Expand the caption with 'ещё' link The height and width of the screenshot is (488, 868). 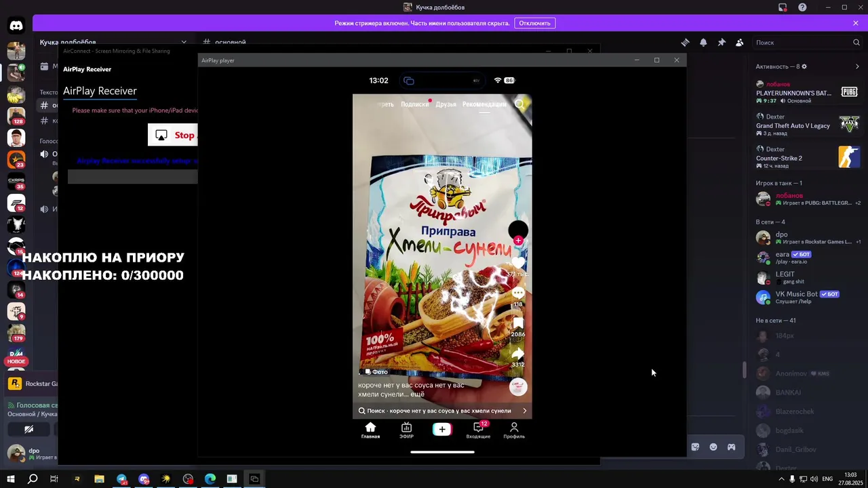pos(418,394)
